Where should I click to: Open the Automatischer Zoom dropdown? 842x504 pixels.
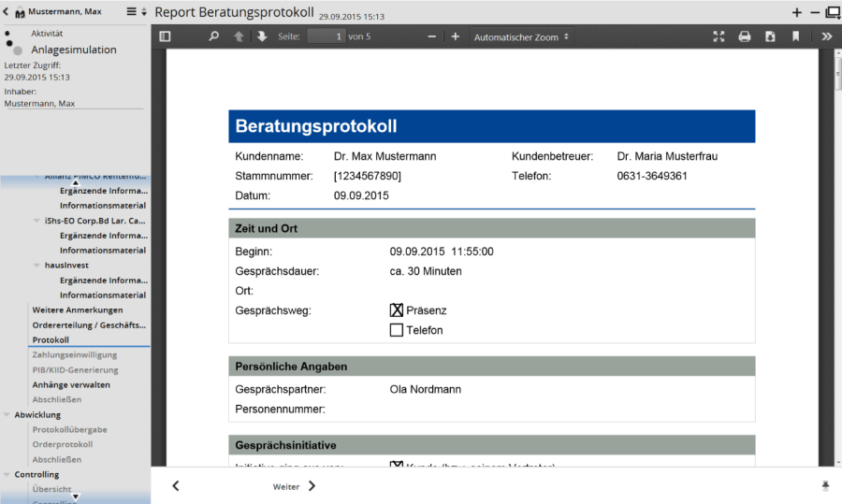click(521, 37)
